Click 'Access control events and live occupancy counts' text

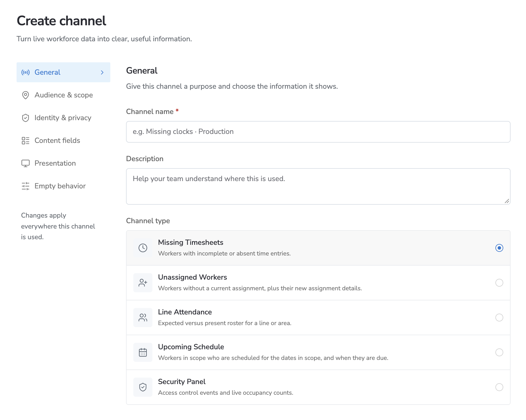pos(226,393)
